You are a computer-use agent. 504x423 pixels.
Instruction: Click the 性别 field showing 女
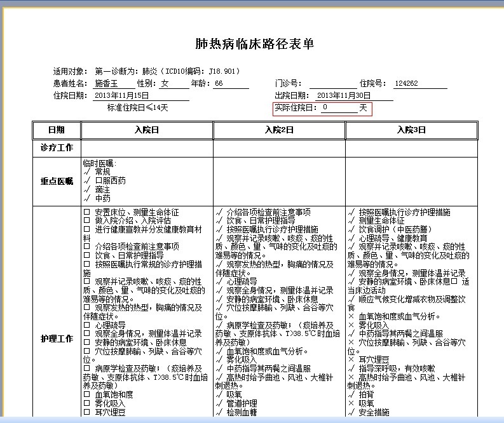coord(175,84)
